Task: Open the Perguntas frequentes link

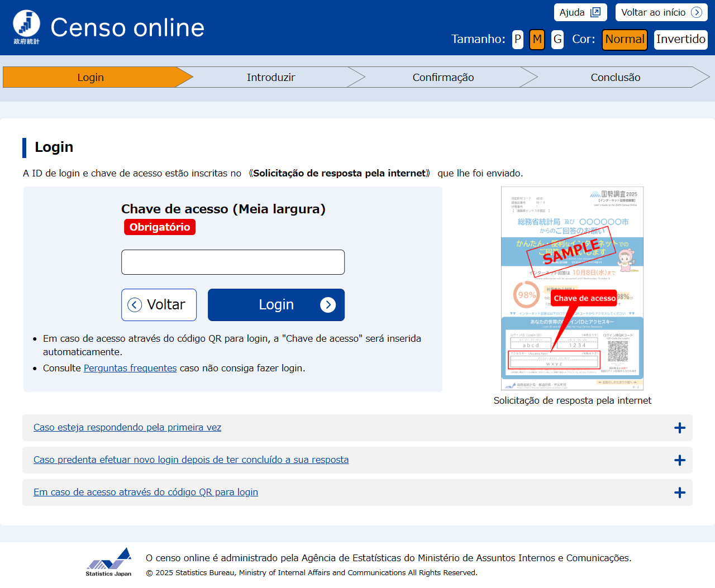Action: click(x=130, y=369)
